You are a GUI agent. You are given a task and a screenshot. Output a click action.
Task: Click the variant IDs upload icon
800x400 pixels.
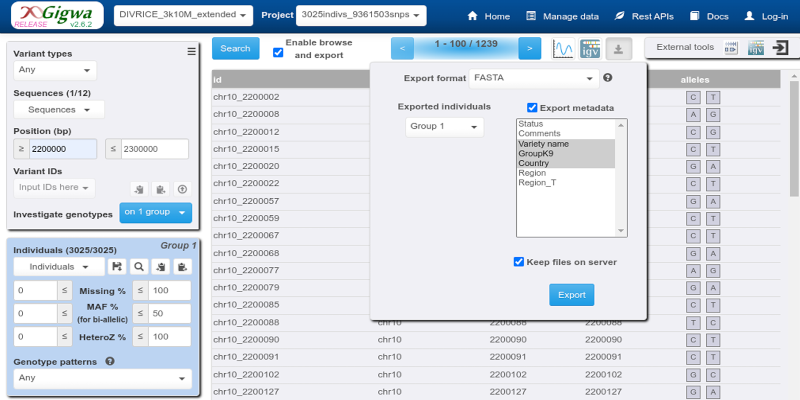click(x=182, y=189)
